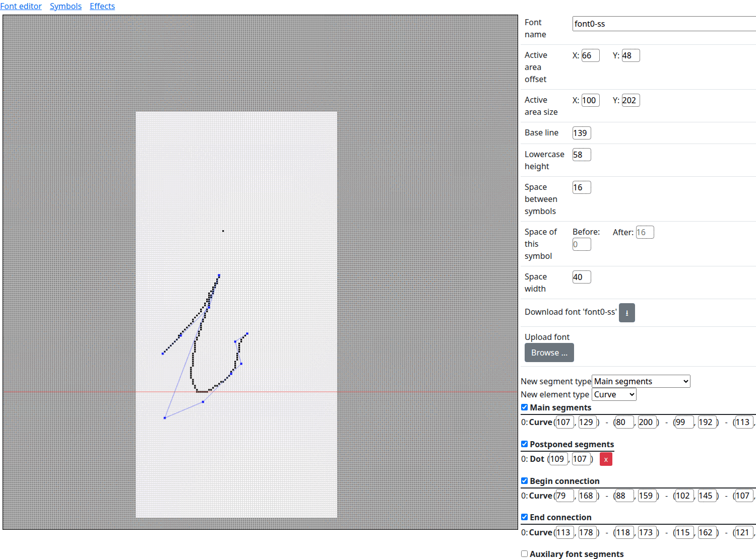Edit Main curve second point Y 200
Viewport: 756px width, 559px height.
[x=647, y=422]
